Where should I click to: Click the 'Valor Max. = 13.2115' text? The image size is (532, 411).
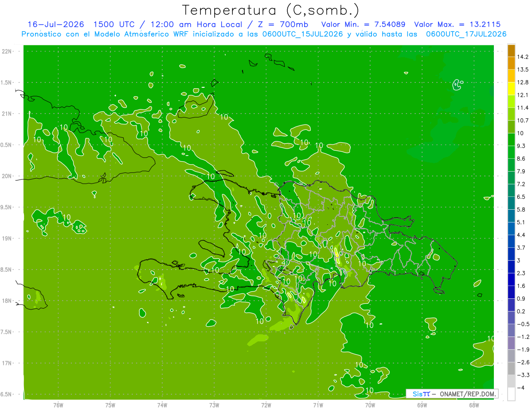pos(458,24)
